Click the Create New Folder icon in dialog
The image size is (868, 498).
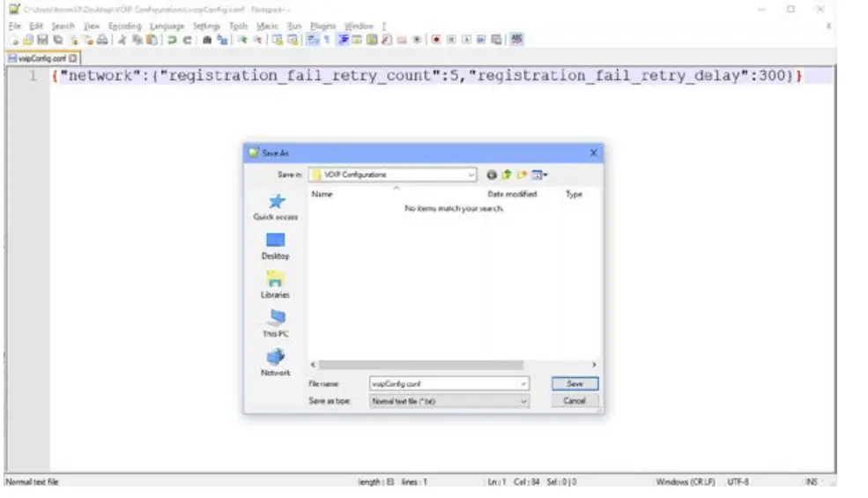[522, 175]
